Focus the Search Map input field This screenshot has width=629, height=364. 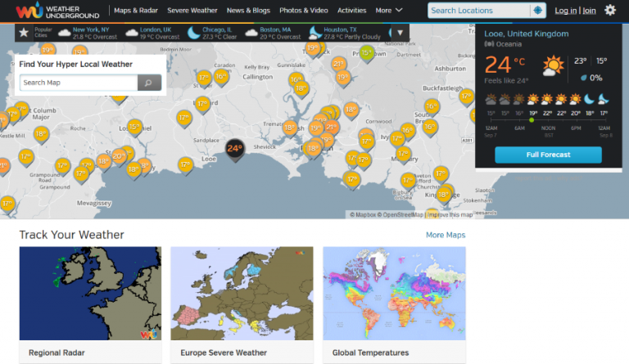[x=79, y=83]
